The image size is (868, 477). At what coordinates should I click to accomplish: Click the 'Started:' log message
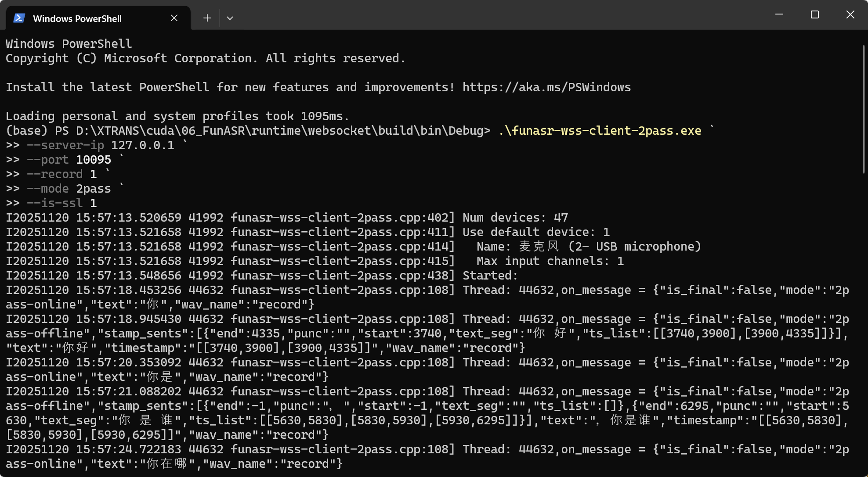[x=490, y=276]
